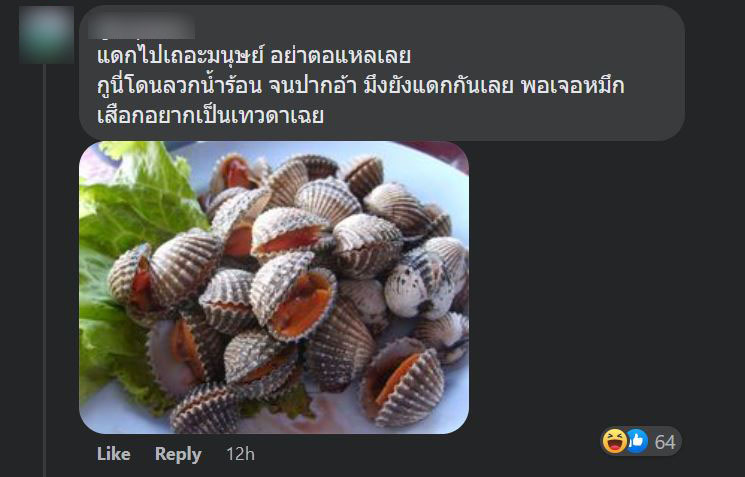
Task: Click the laughing Haha reaction emoji
Action: 614,441
